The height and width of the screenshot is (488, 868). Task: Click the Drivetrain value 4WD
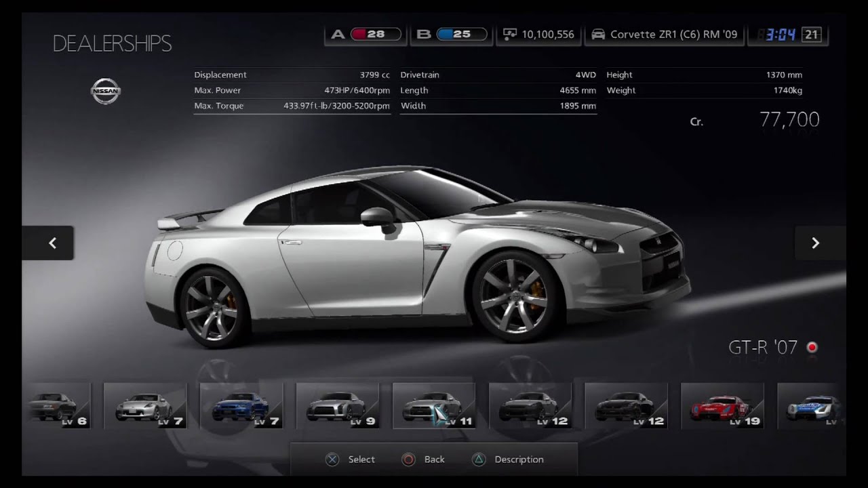[586, 75]
